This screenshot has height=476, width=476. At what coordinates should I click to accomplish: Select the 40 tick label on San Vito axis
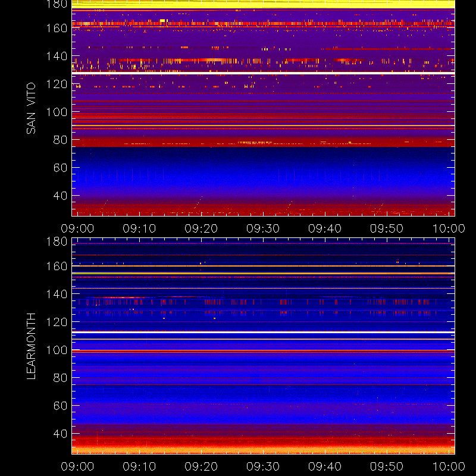pyautogui.click(x=60, y=196)
